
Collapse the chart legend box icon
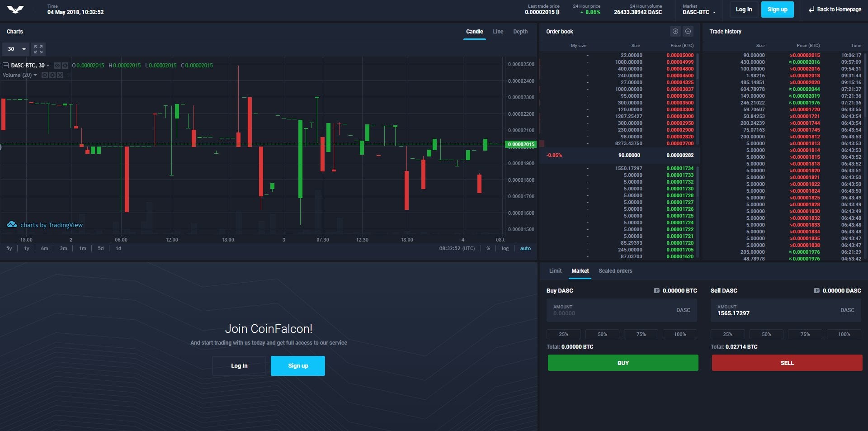6,66
